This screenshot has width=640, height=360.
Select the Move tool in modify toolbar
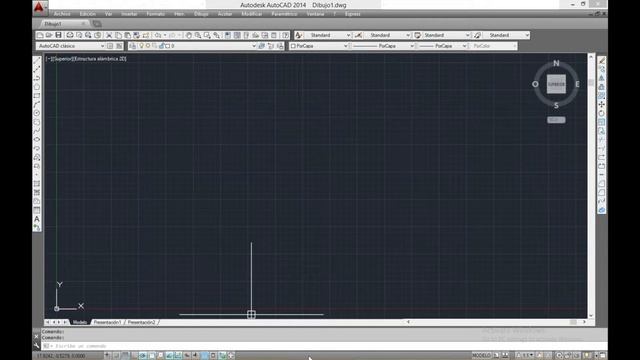click(602, 104)
